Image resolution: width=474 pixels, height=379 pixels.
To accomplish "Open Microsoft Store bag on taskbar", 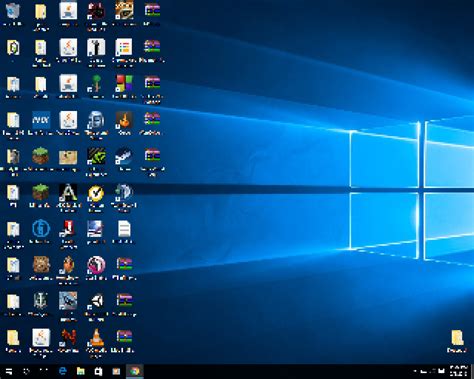I will (x=98, y=371).
